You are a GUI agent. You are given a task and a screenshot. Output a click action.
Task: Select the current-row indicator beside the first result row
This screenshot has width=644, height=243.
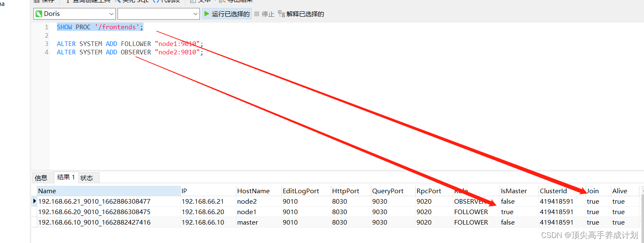pos(34,201)
